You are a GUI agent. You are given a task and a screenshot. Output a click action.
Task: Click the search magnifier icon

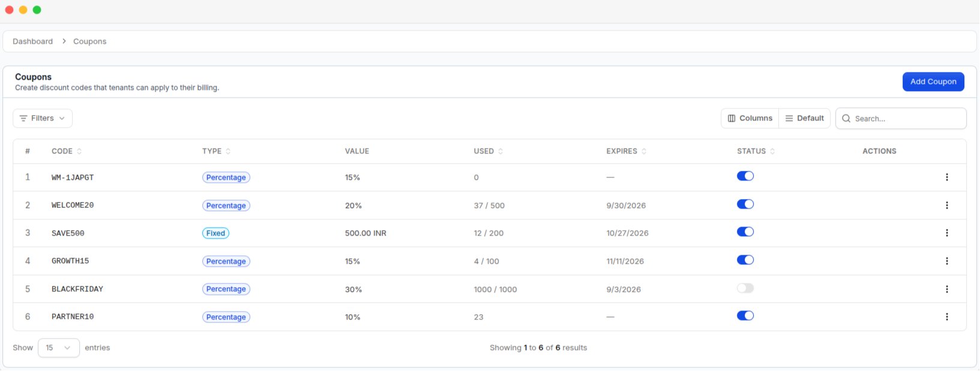tap(846, 119)
